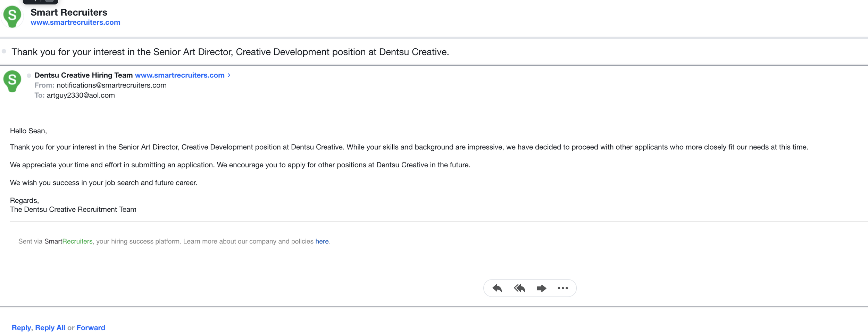Click the 'here' policies link

click(x=322, y=241)
